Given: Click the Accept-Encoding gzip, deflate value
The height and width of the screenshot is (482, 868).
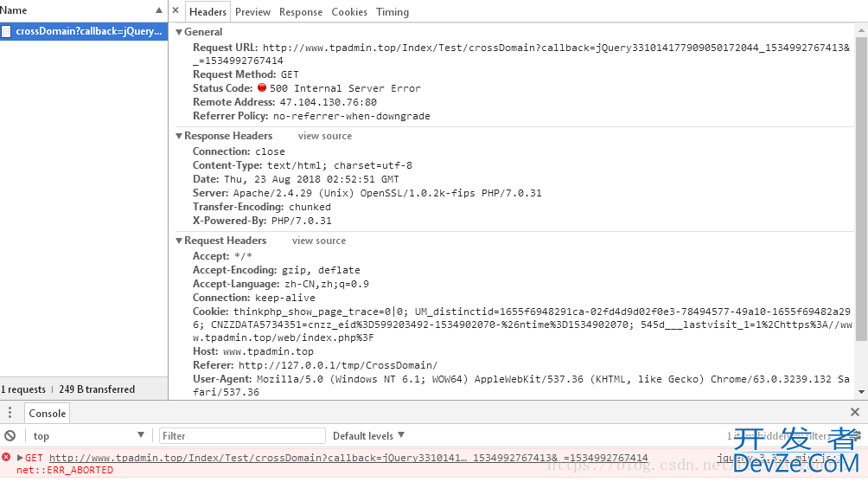Looking at the screenshot, I should pos(321,270).
